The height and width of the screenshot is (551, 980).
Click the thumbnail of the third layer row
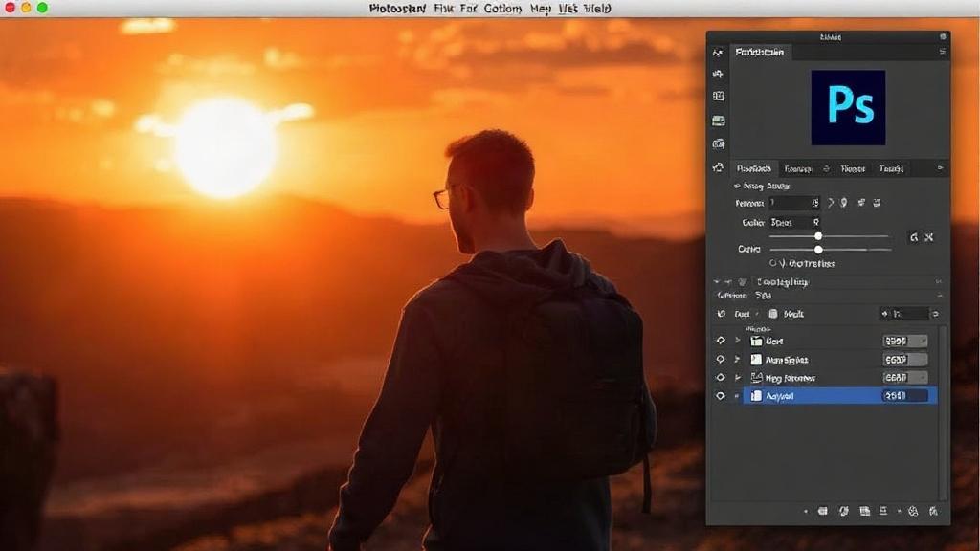pyautogui.click(x=756, y=377)
